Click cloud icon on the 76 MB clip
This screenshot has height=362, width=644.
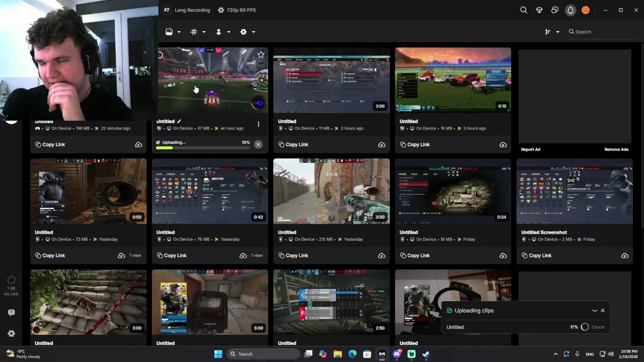click(x=243, y=255)
